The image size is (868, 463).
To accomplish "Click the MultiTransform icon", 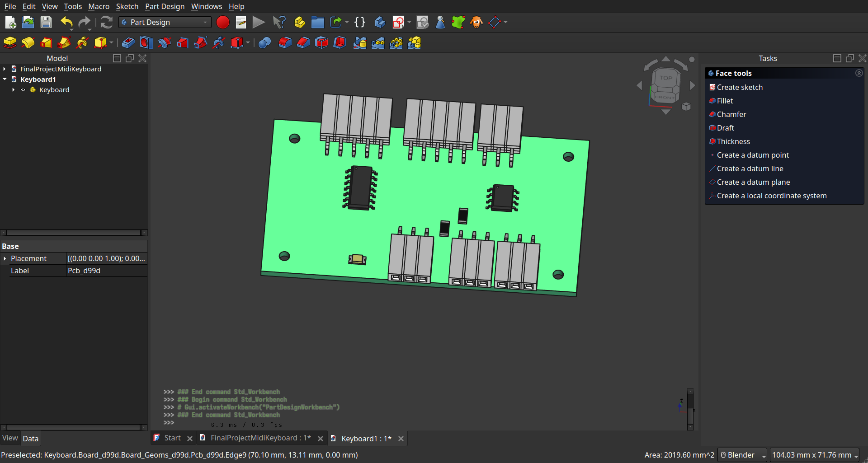I will [414, 43].
